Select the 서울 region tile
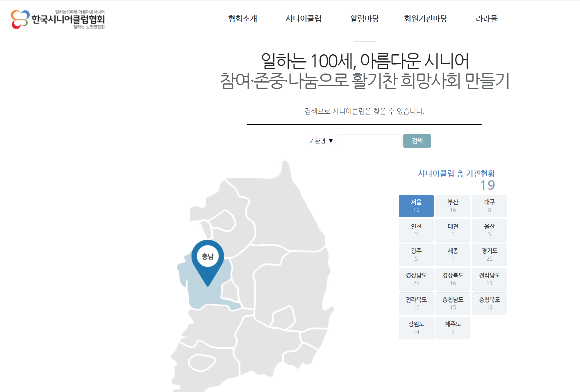The width and height of the screenshot is (580, 392). pyautogui.click(x=416, y=206)
